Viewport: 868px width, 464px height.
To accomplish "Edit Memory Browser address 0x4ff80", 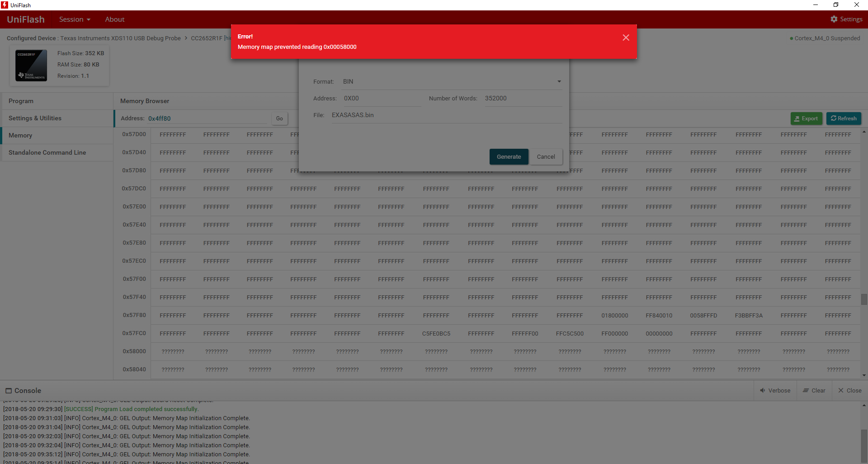I will tap(207, 118).
